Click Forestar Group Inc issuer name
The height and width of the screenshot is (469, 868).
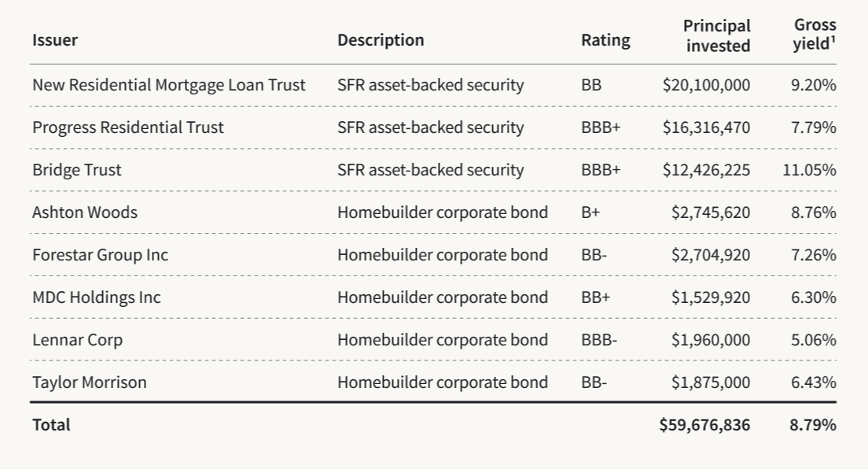[100, 255]
